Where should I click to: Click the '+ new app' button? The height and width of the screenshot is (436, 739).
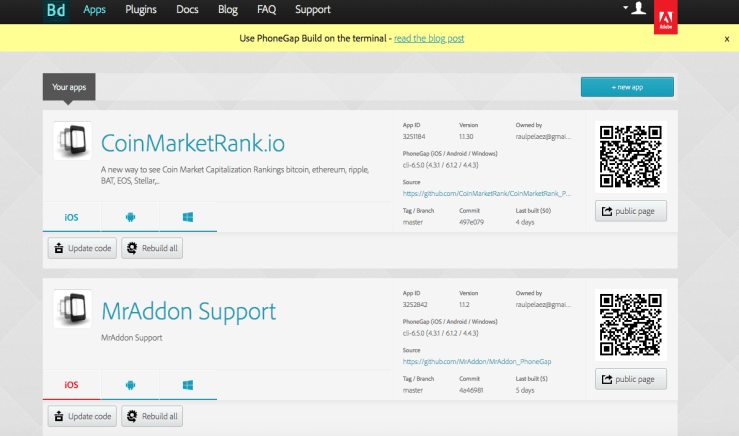coord(627,88)
